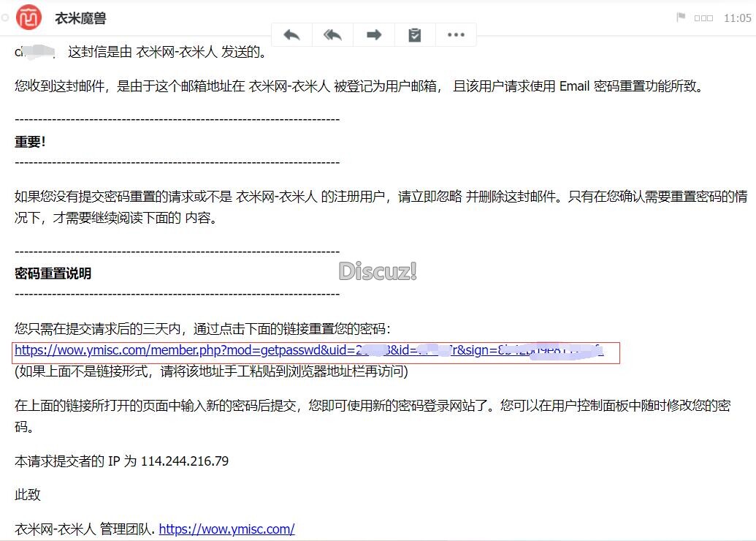Forward the email with right-arrow icon
Screen dimensions: 756x541
pyautogui.click(x=374, y=35)
